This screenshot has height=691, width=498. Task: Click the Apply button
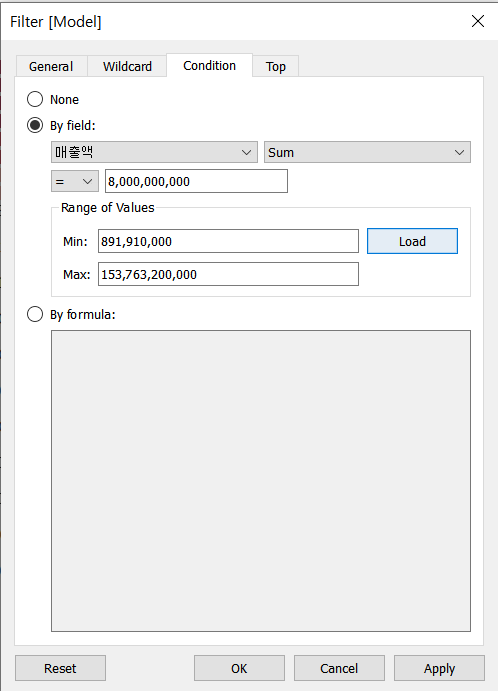[x=439, y=668]
